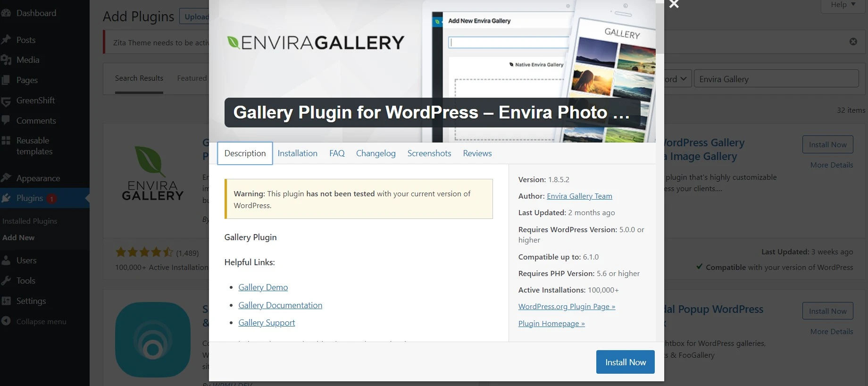Click More Details under Popup WordPress plugin
The height and width of the screenshot is (386, 868).
832,332
